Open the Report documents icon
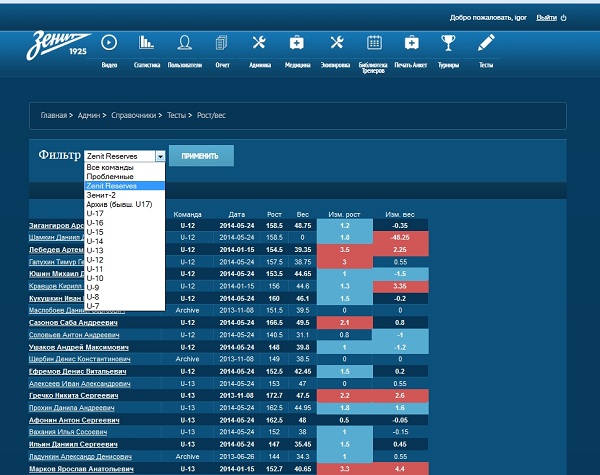The height and width of the screenshot is (475, 600). tap(222, 42)
